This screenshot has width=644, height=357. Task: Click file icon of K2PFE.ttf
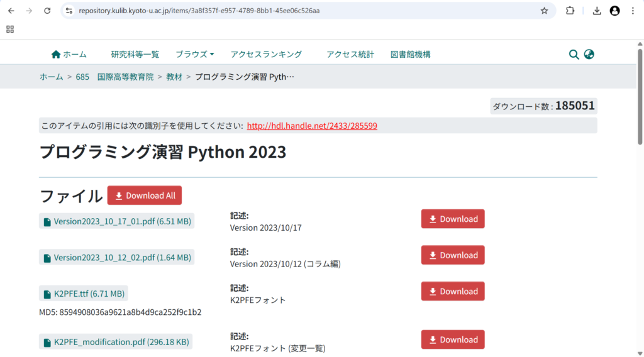pyautogui.click(x=47, y=294)
